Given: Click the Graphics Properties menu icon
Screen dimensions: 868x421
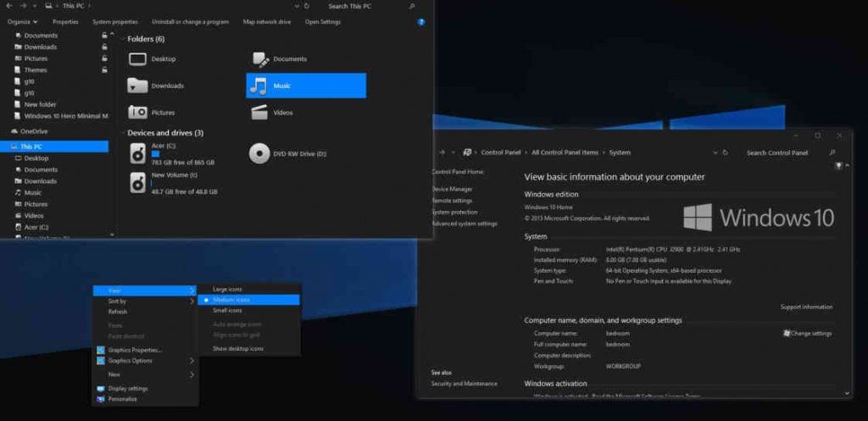Looking at the screenshot, I should [x=101, y=350].
